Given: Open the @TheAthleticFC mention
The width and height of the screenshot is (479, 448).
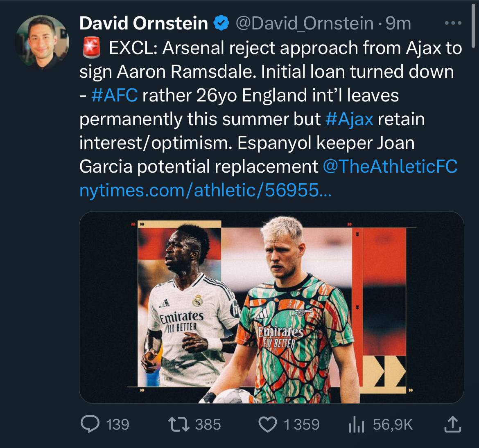Looking at the screenshot, I should pyautogui.click(x=390, y=167).
